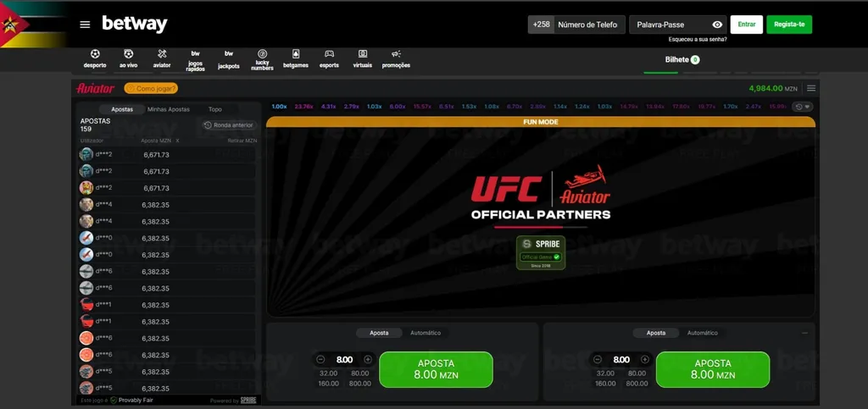The width and height of the screenshot is (868, 409).
Task: Click right green APOSTA 8.00 MZN button
Action: click(x=712, y=369)
